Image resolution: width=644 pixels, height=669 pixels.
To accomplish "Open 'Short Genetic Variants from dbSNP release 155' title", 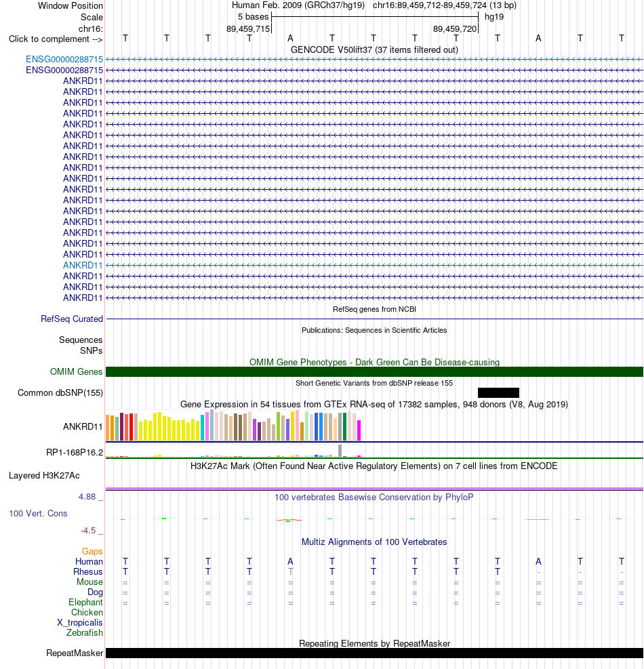I will (x=374, y=383).
